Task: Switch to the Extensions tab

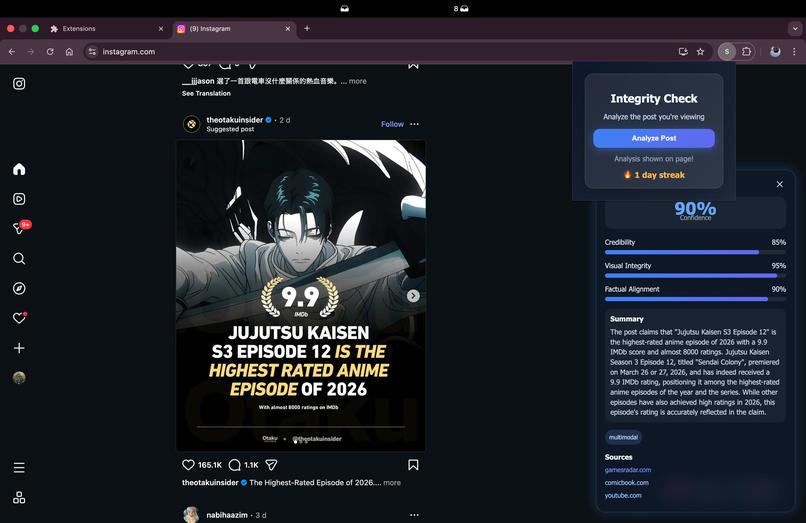Action: [107, 29]
